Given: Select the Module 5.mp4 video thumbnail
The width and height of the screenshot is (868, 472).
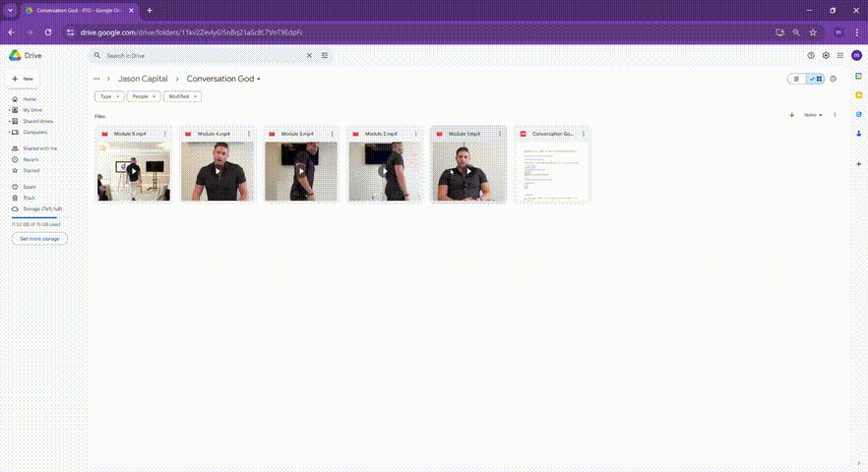Looking at the screenshot, I should pos(134,171).
